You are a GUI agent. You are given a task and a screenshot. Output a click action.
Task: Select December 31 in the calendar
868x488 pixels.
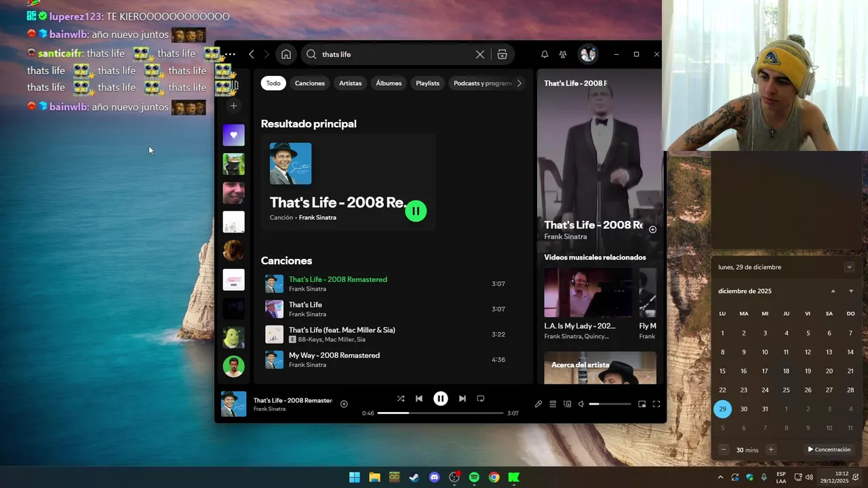[x=765, y=409]
